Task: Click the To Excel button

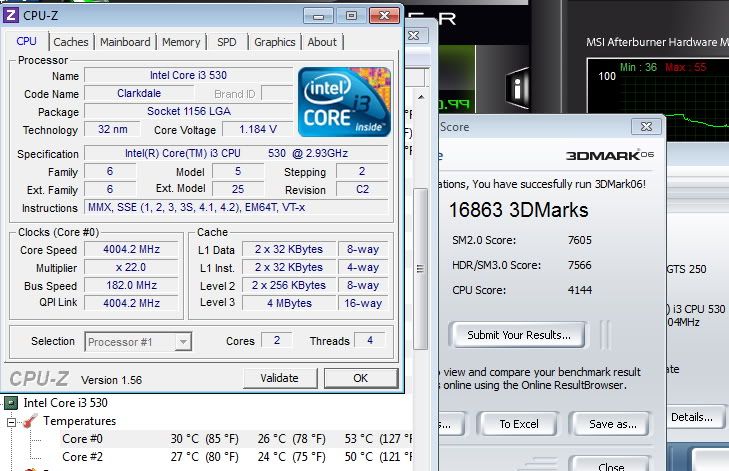Action: pyautogui.click(x=518, y=424)
